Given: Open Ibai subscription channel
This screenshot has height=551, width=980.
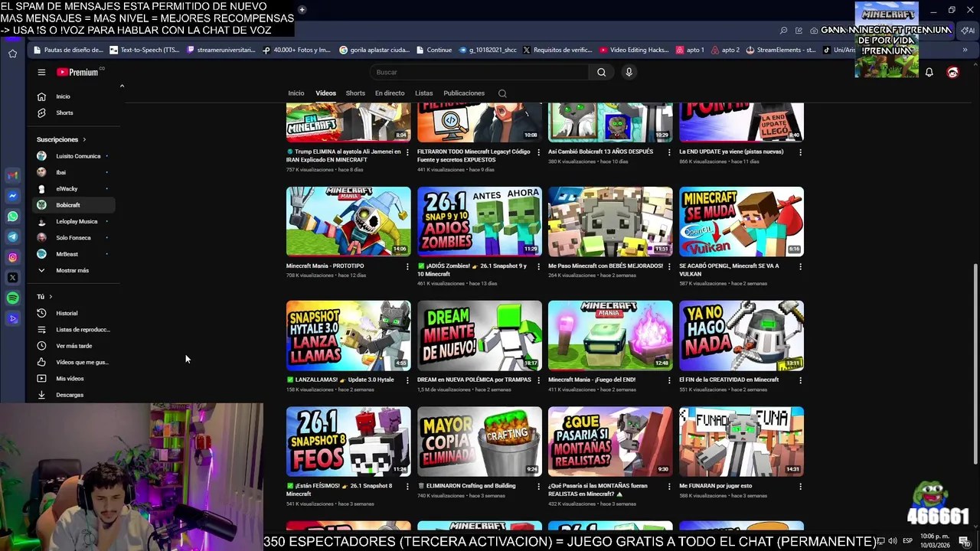Looking at the screenshot, I should coord(74,172).
